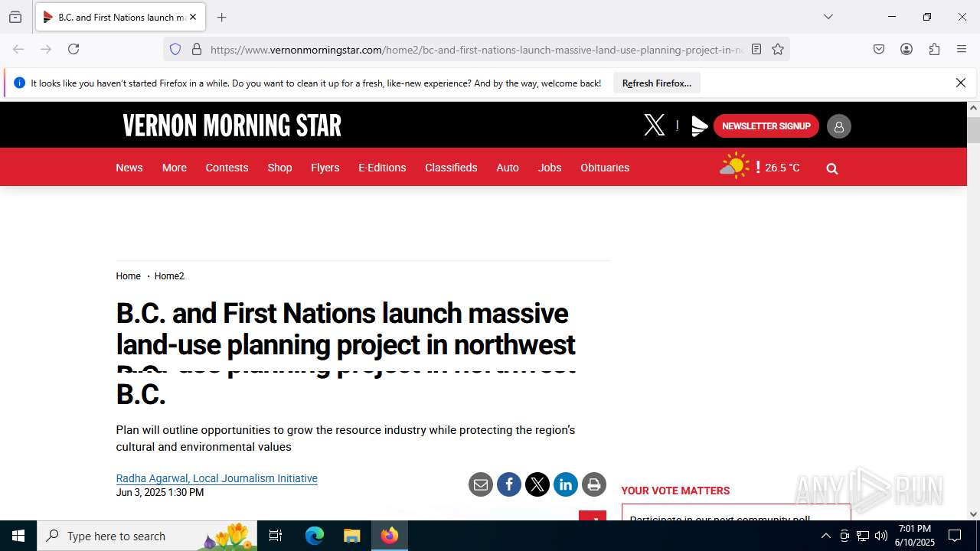Open the user account icon in header
This screenshot has height=551, width=980.
pos(838,126)
